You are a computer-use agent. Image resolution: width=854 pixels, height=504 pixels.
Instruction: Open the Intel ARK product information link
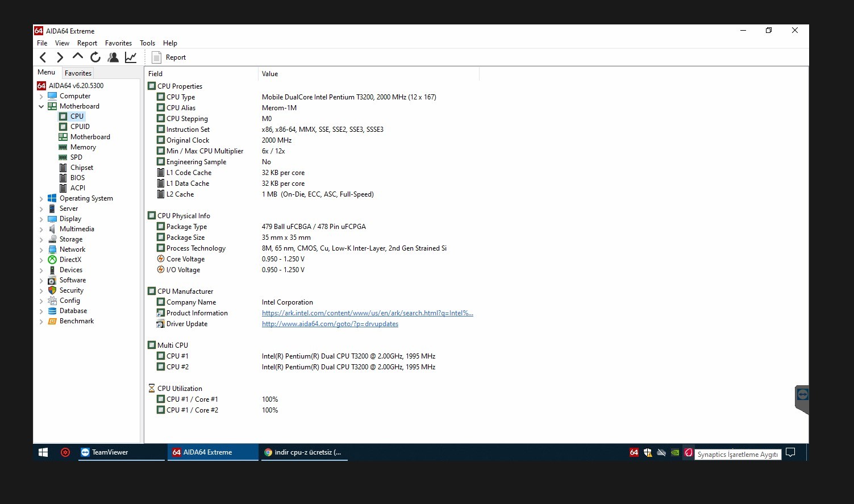[367, 313]
